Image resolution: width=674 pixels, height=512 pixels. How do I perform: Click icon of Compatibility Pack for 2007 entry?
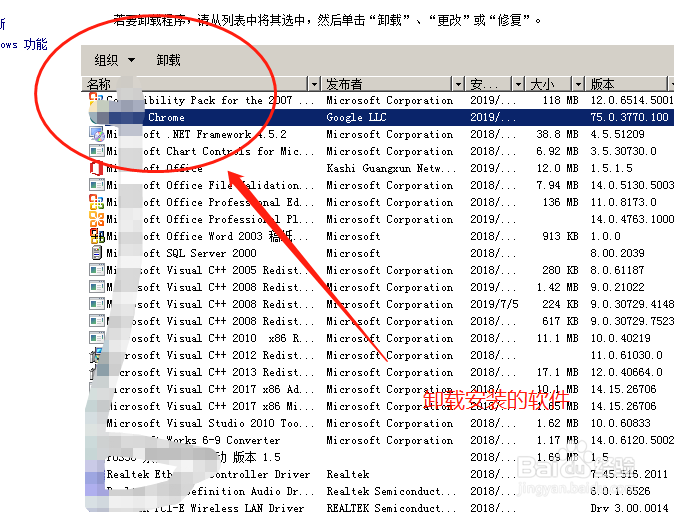click(97, 100)
